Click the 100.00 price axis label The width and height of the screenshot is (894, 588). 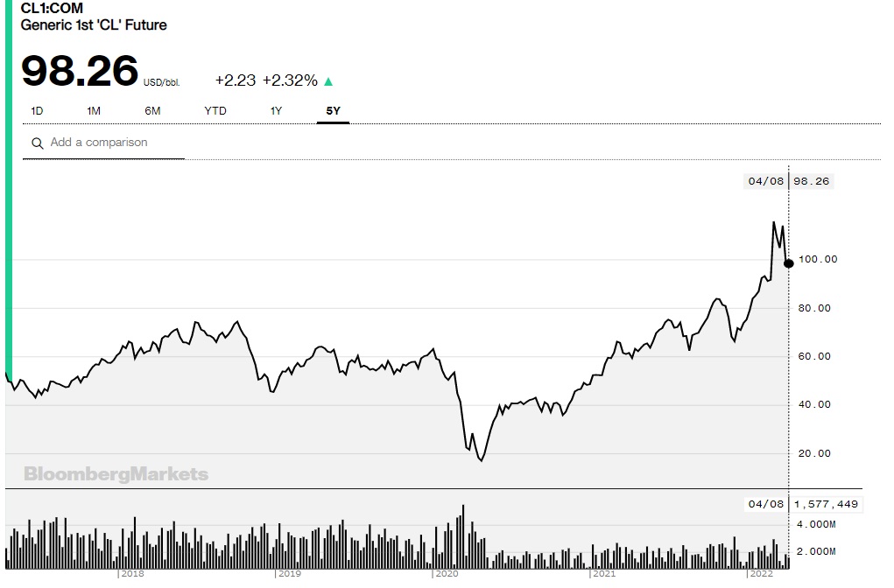819,259
